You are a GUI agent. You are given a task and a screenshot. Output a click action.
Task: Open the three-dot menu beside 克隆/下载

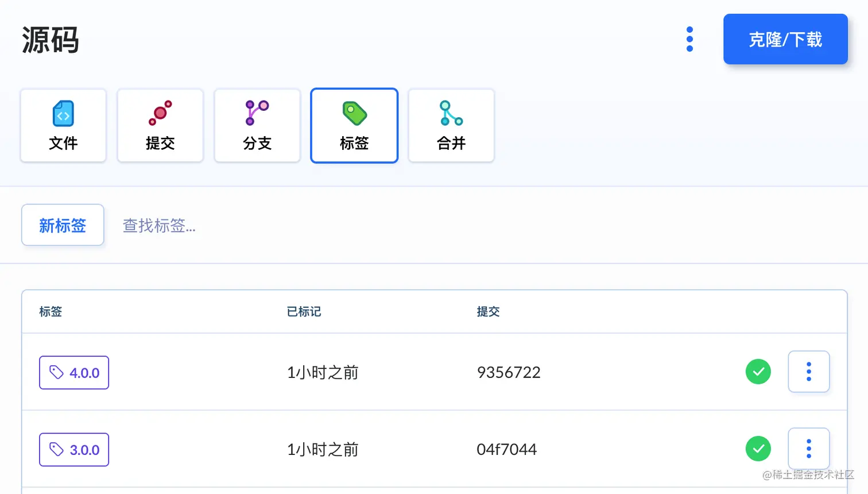click(x=689, y=39)
